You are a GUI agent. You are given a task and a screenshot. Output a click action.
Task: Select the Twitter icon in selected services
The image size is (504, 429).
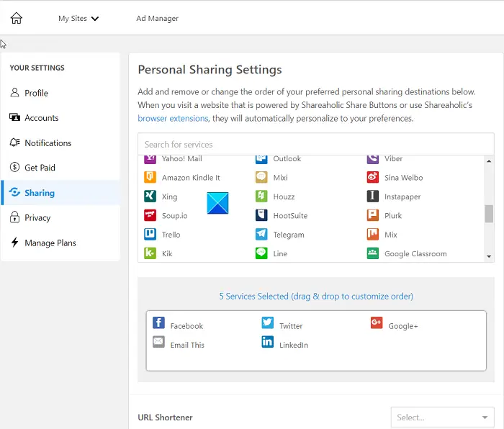point(267,322)
